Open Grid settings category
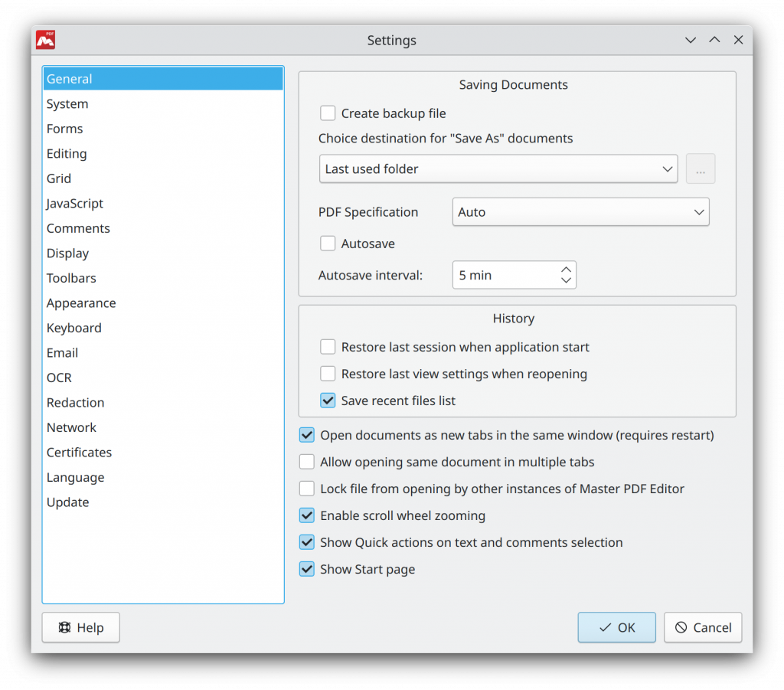The height and width of the screenshot is (690, 784). 164,178
